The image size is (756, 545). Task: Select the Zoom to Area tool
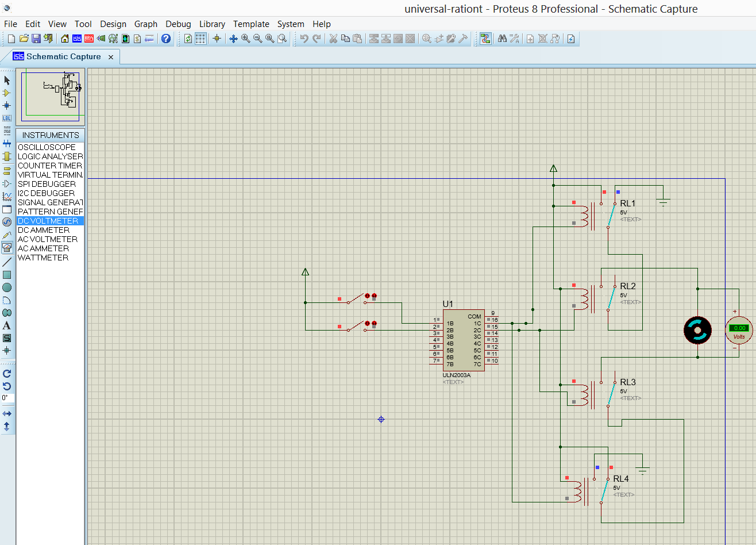281,39
